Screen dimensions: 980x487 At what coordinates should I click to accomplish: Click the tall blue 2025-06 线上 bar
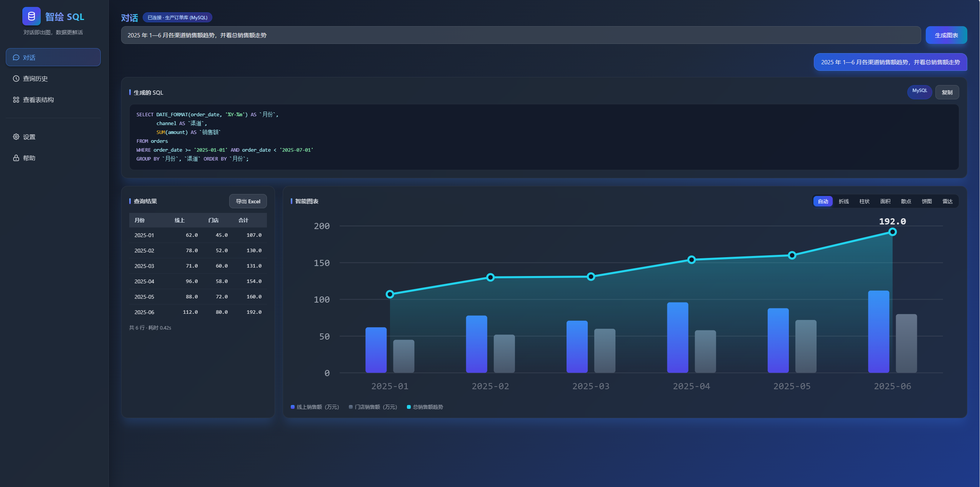pyautogui.click(x=879, y=331)
